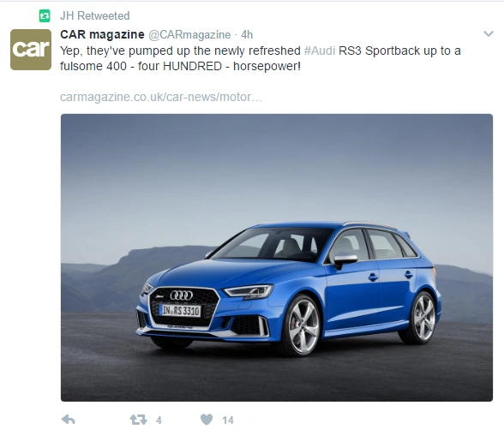504x435 pixels.
Task: Open the @CARmagazine handle
Action: click(189, 34)
